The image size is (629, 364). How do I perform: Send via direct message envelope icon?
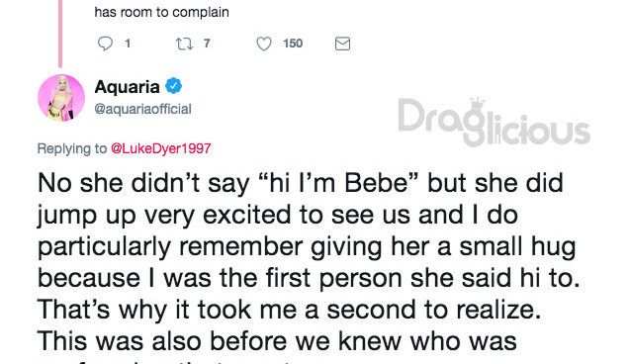(342, 44)
